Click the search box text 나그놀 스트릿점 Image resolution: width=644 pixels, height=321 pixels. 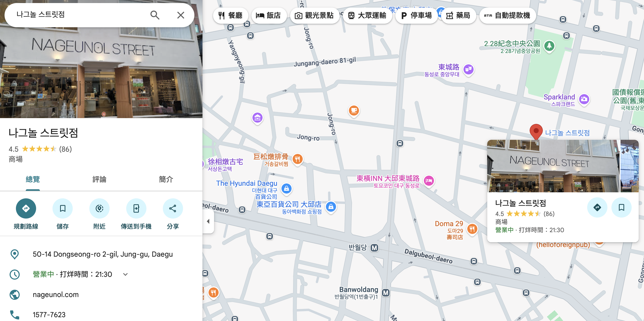click(41, 15)
